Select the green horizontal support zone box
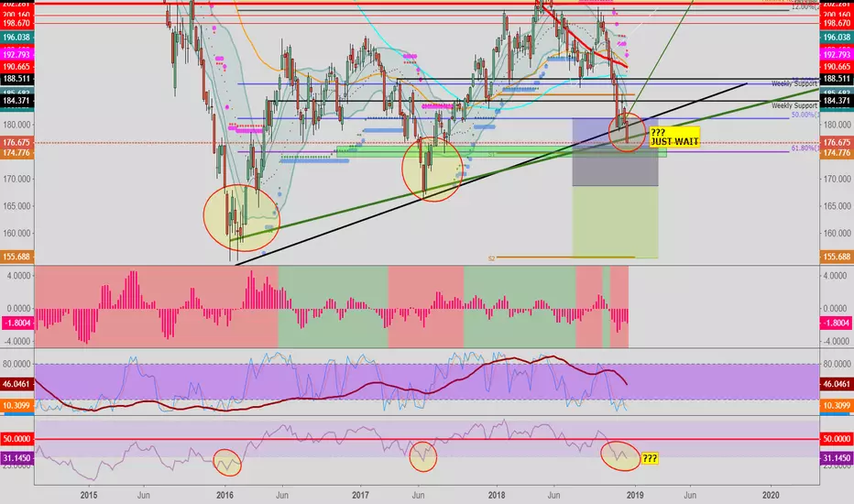Viewport: 854px width, 504px height. click(501, 151)
